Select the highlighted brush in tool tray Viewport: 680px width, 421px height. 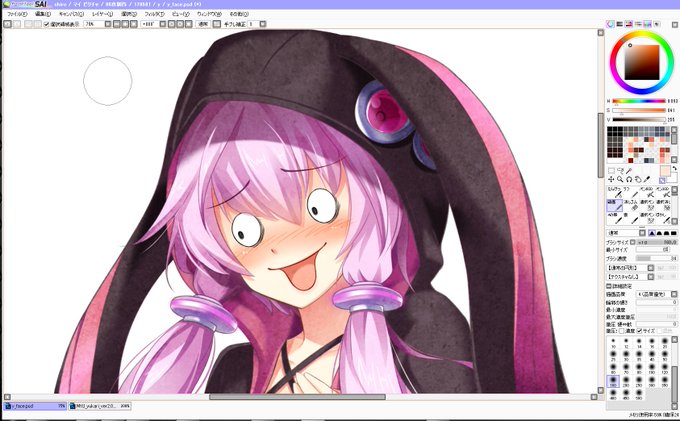[614, 206]
